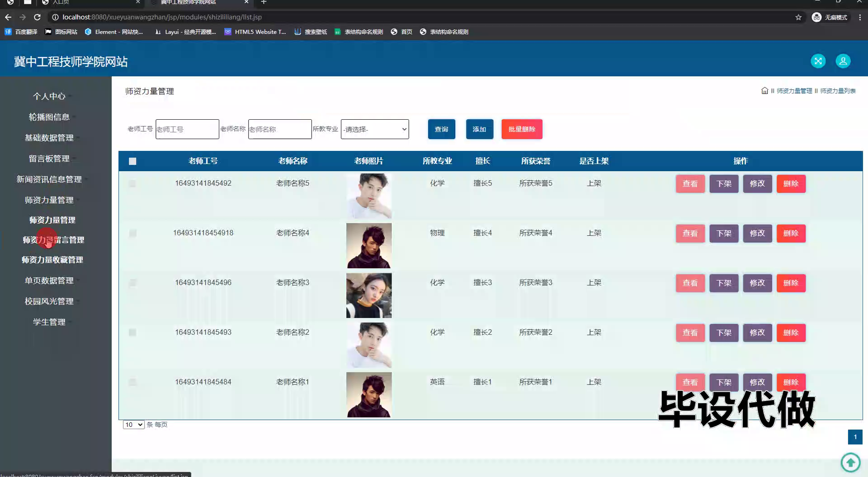Click the home icon in the breadcrumb
Screen dimensions: 868x477
click(x=764, y=90)
